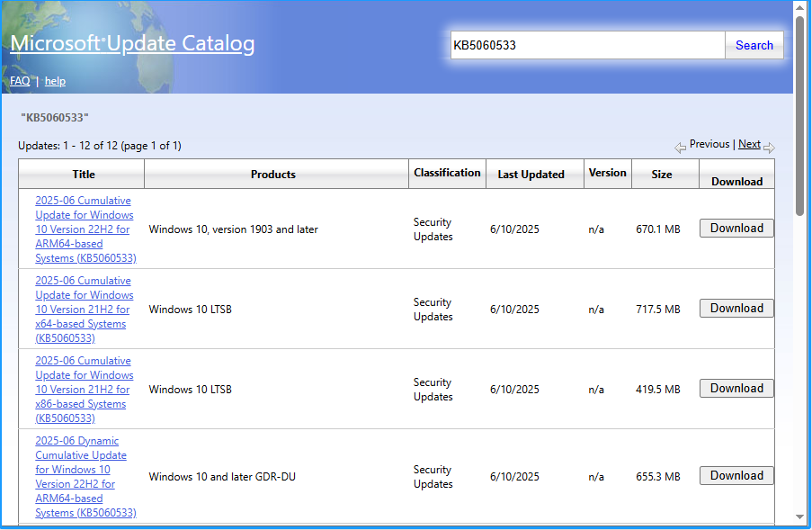Click the Search button
The width and height of the screenshot is (812, 530).
point(754,45)
